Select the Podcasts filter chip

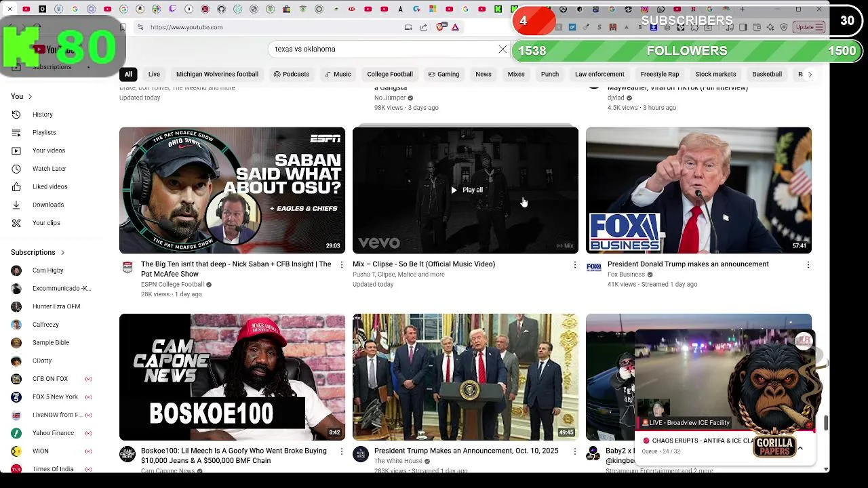click(x=291, y=75)
